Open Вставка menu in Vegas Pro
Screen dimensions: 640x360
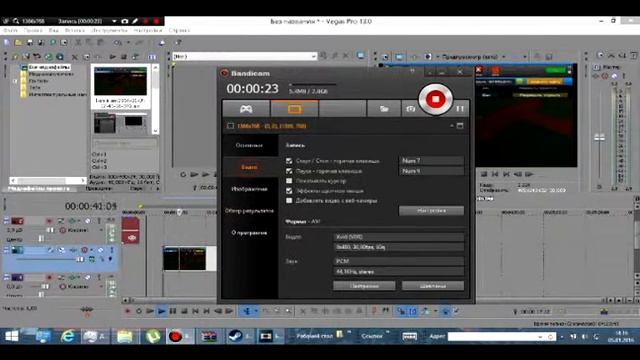pyautogui.click(x=75, y=30)
